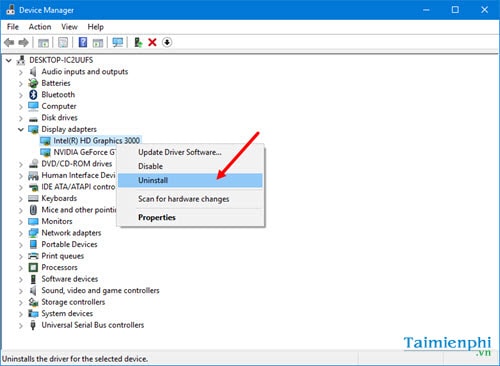Image resolution: width=500 pixels, height=366 pixels.
Task: Expand the Keyboards node chevron
Action: [21, 199]
